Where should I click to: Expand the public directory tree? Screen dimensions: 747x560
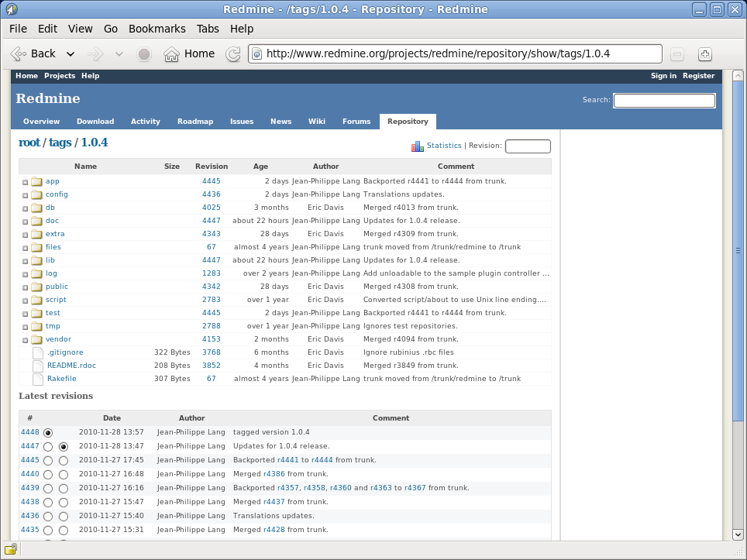26,287
